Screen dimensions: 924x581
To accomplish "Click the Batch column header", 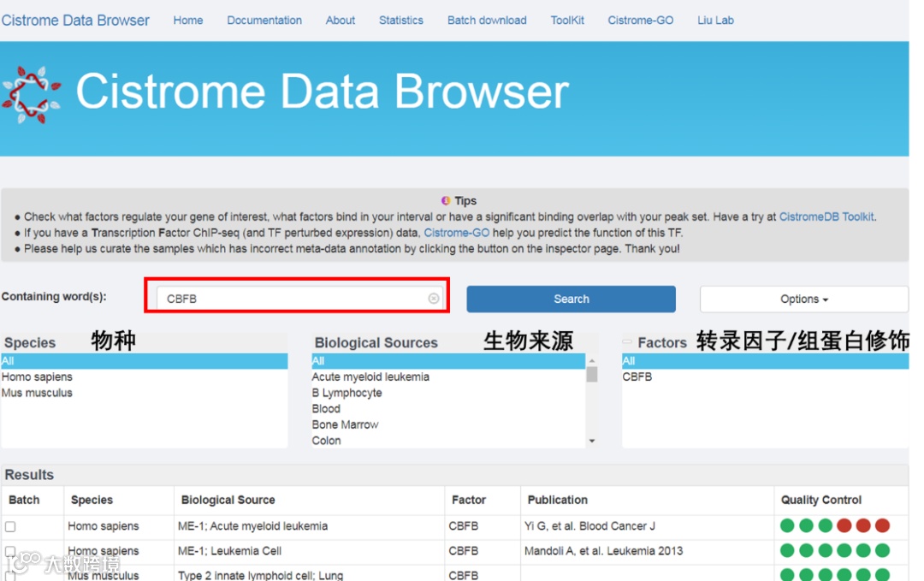I will 24,500.
